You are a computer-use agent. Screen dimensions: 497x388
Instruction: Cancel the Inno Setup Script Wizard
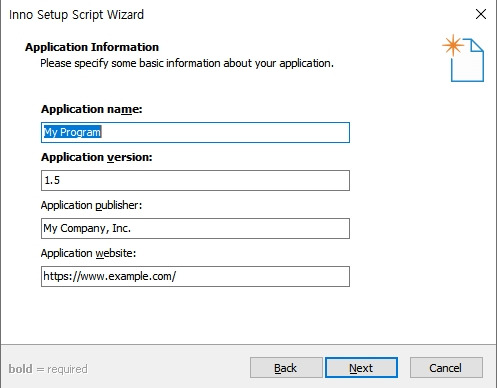(446, 368)
